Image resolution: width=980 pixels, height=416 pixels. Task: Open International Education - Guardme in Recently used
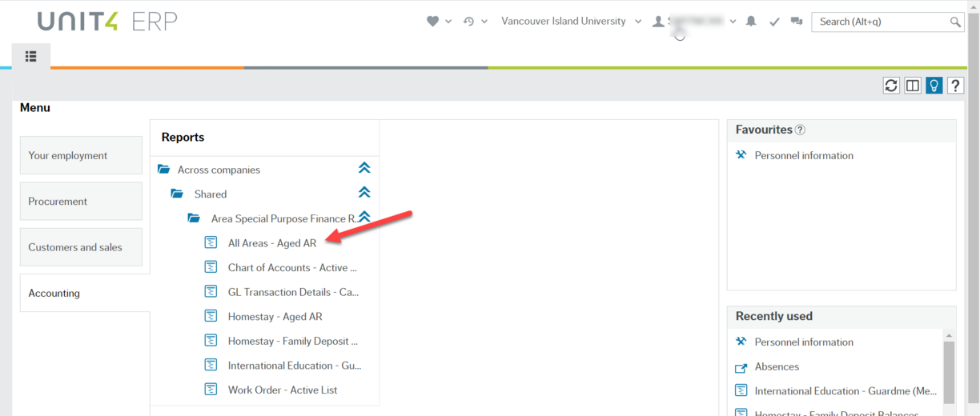tap(845, 391)
